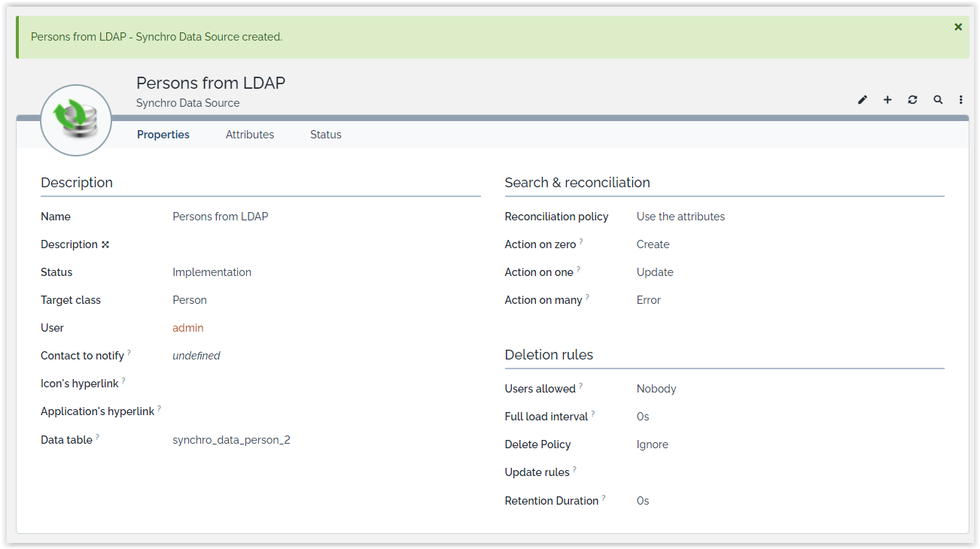The width and height of the screenshot is (980, 549).
Task: Switch to the Attributes tab
Action: [250, 135]
